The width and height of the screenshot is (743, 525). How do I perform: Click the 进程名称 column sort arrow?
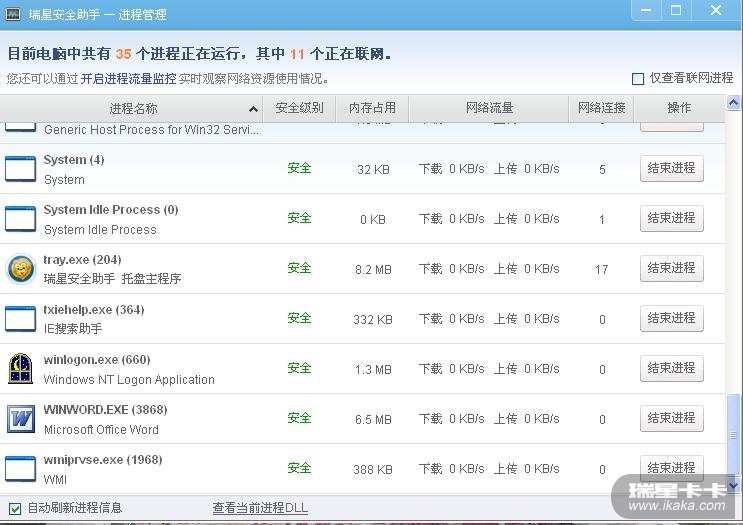253,109
